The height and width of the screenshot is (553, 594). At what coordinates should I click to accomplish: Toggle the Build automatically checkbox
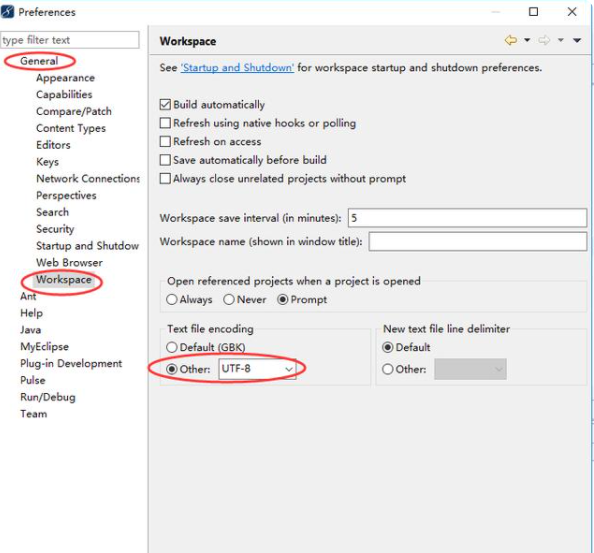coord(165,105)
